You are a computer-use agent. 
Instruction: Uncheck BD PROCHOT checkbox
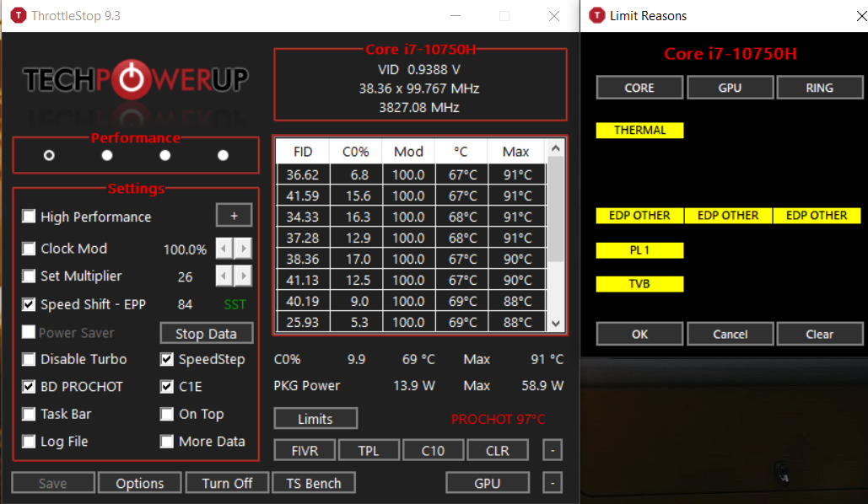coord(28,386)
